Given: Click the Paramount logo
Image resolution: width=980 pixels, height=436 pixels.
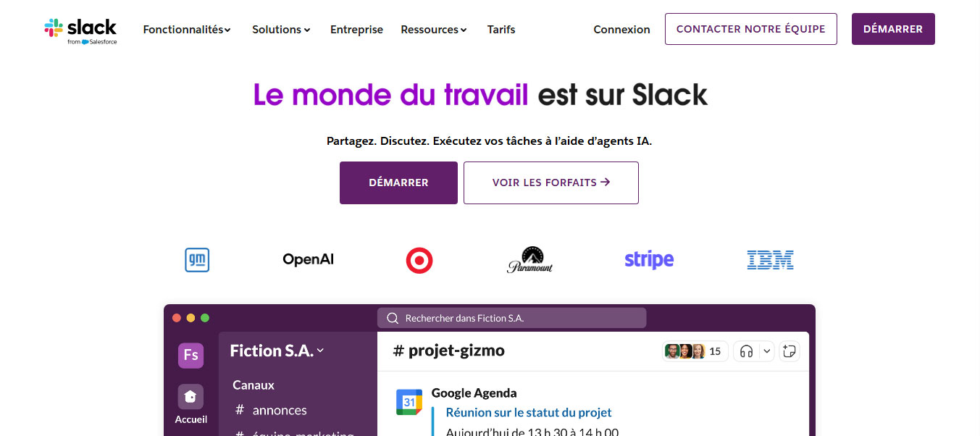Looking at the screenshot, I should point(529,259).
